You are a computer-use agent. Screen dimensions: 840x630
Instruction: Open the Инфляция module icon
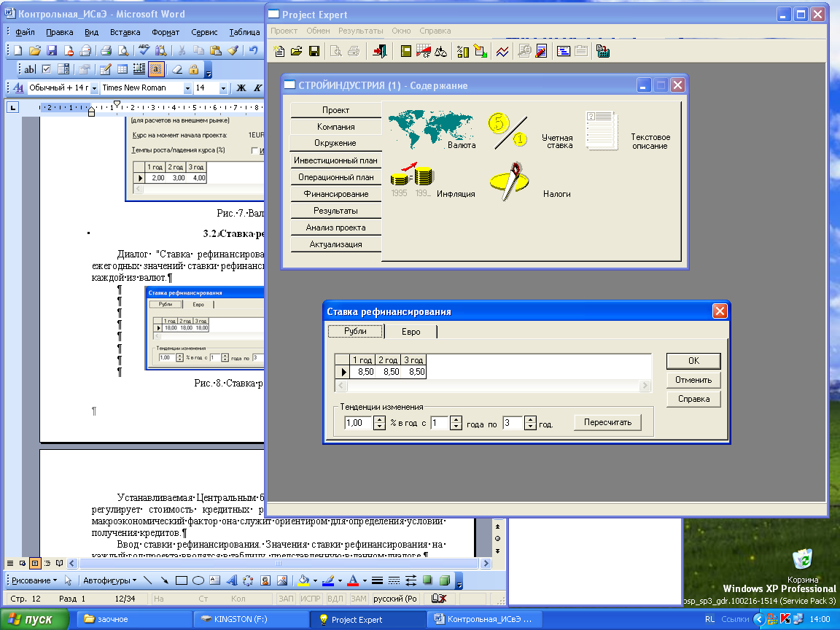click(x=413, y=179)
